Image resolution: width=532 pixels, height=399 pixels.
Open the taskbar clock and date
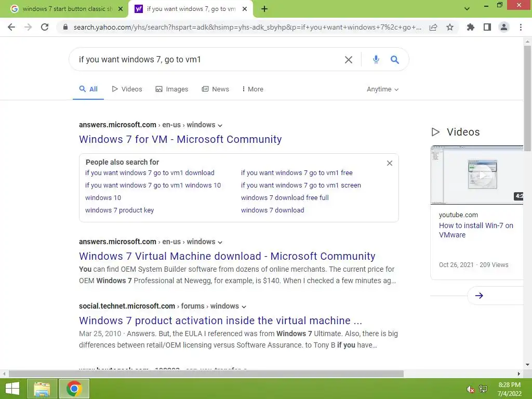[x=509, y=389]
